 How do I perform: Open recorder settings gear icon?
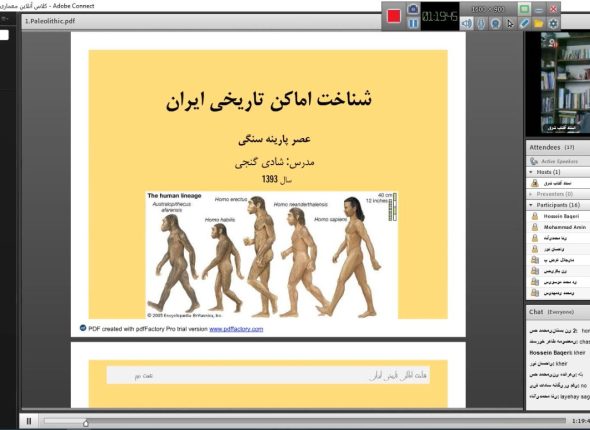553,23
